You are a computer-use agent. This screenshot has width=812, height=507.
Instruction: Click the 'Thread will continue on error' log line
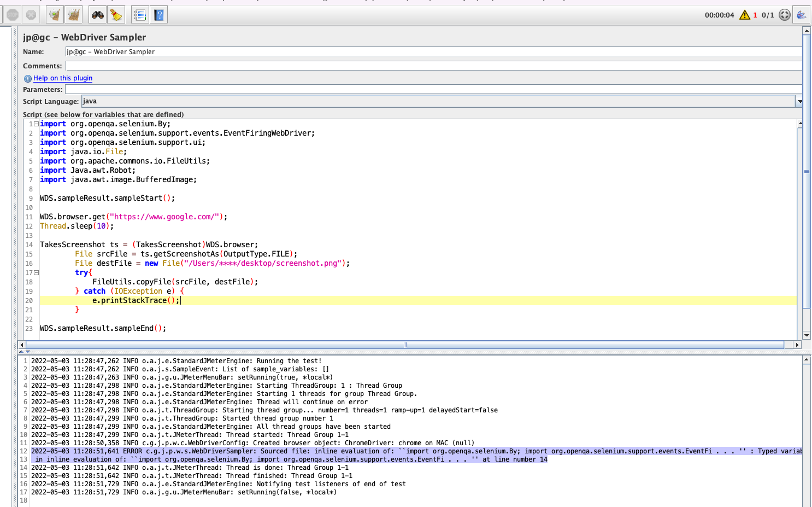(199, 402)
